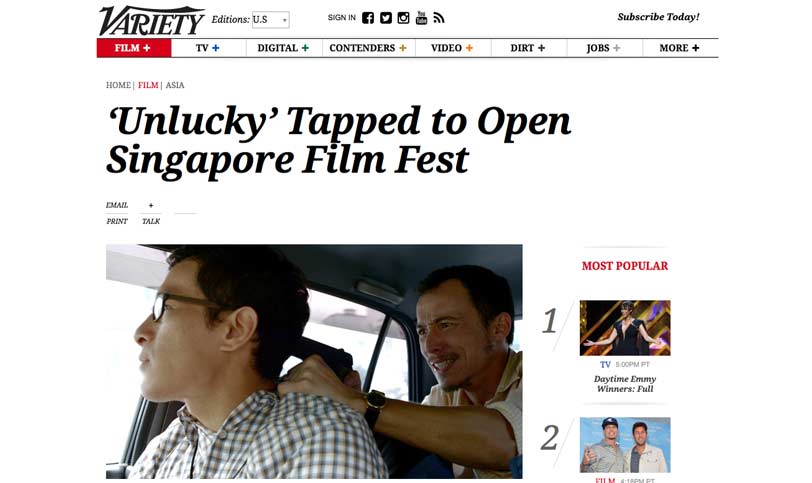Click the article's main film still image
Screen dimensions: 812x483
[314, 361]
